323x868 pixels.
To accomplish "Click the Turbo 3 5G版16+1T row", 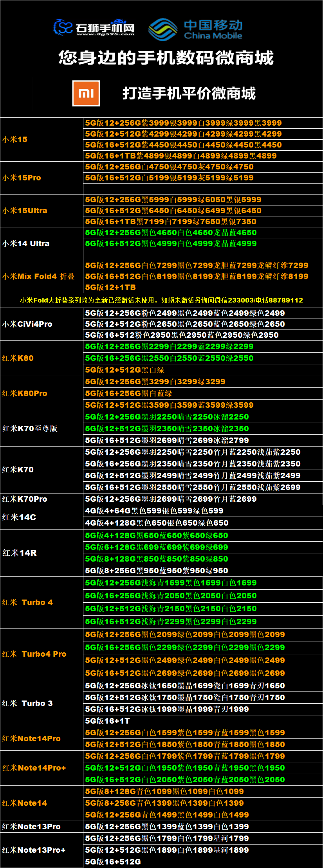I will click(203, 721).
